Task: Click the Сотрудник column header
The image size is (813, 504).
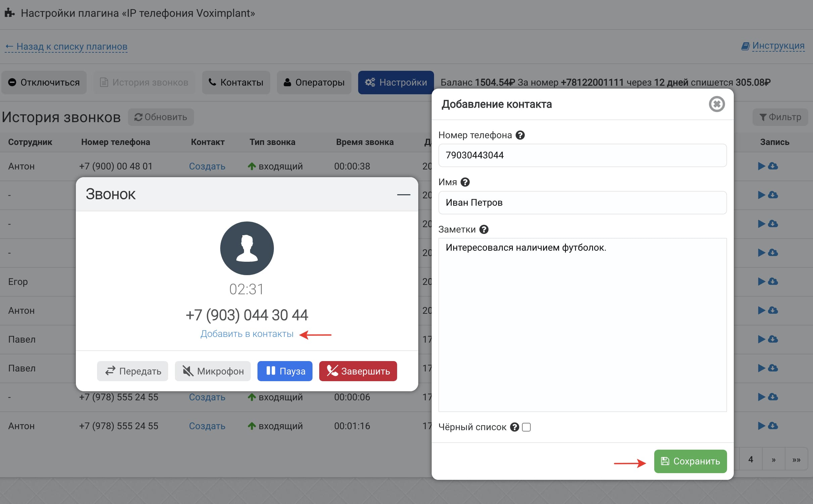Action: 30,142
